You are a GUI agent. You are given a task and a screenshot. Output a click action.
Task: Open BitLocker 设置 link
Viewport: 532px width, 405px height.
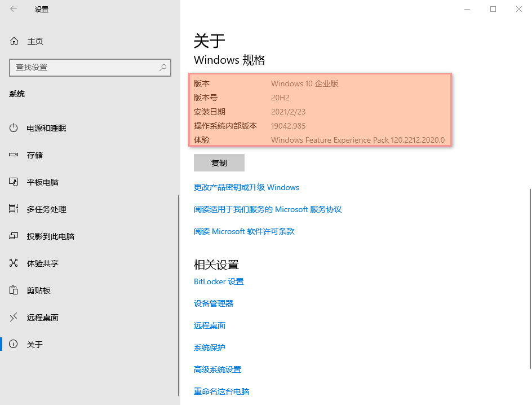coord(219,281)
